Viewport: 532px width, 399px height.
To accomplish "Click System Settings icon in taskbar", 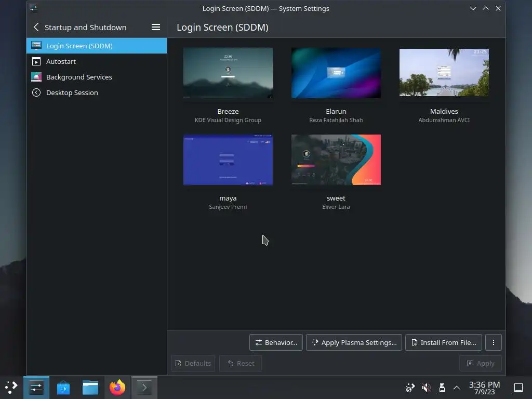I will pos(36,388).
